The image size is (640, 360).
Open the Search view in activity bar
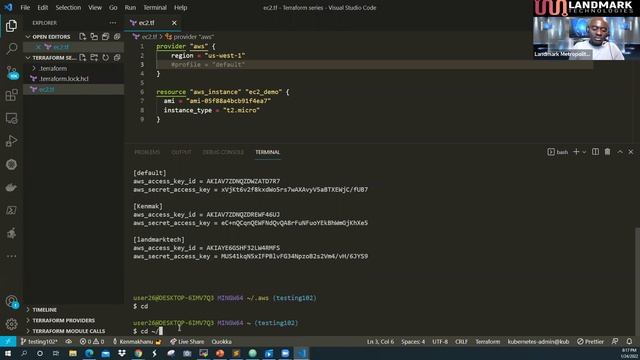coord(11,49)
